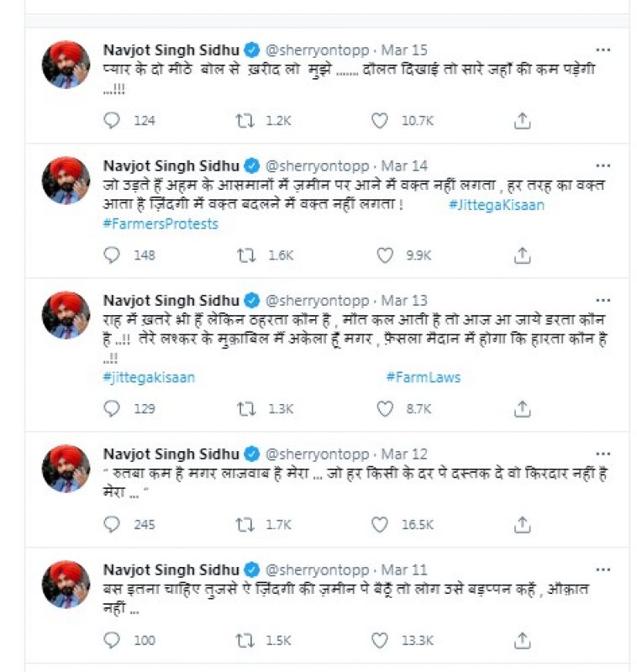The width and height of the screenshot is (637, 672).
Task: Open the share icon on the Mar 12 tweet
Action: coord(520,523)
